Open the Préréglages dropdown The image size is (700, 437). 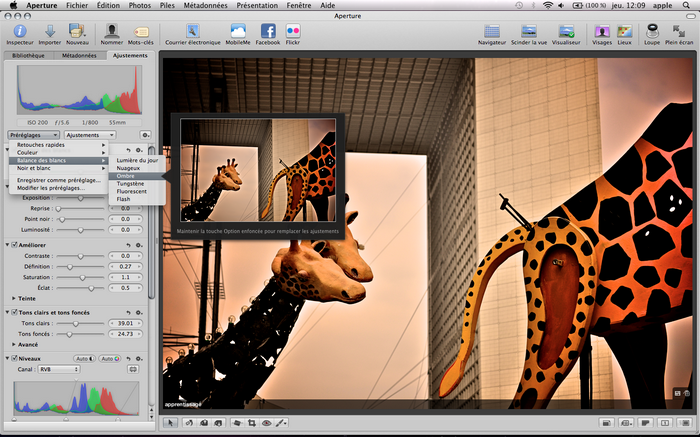coord(33,135)
